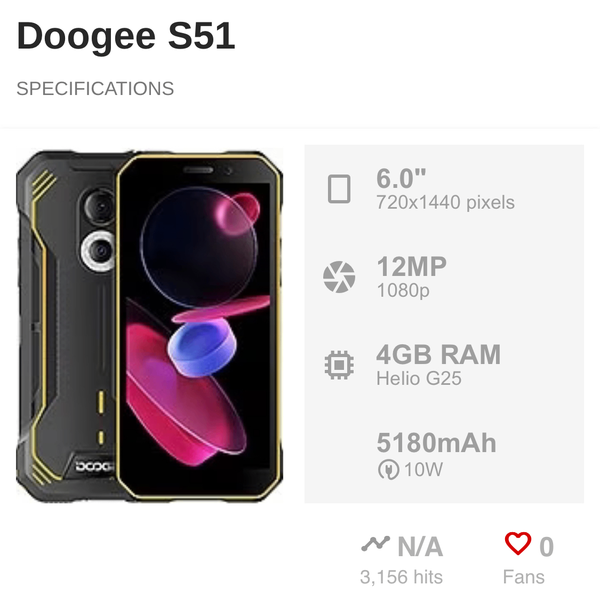Click the charging power icon near 10W
This screenshot has width=600, height=593.
point(387,470)
